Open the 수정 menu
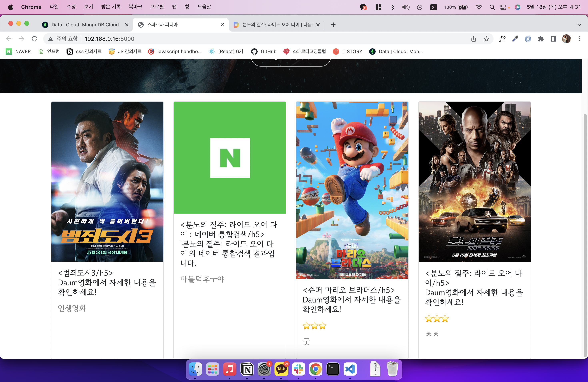Screen dimensions: 588x382 coord(71,7)
